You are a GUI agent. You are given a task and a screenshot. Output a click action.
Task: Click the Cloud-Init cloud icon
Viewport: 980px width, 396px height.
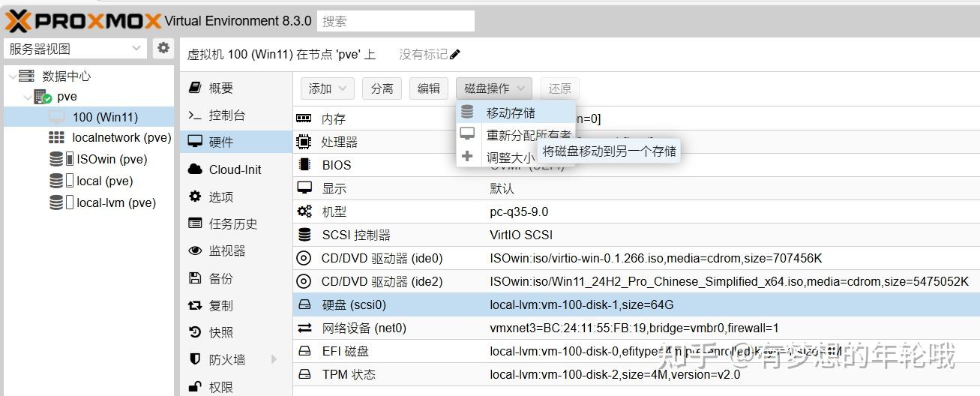[x=195, y=169]
